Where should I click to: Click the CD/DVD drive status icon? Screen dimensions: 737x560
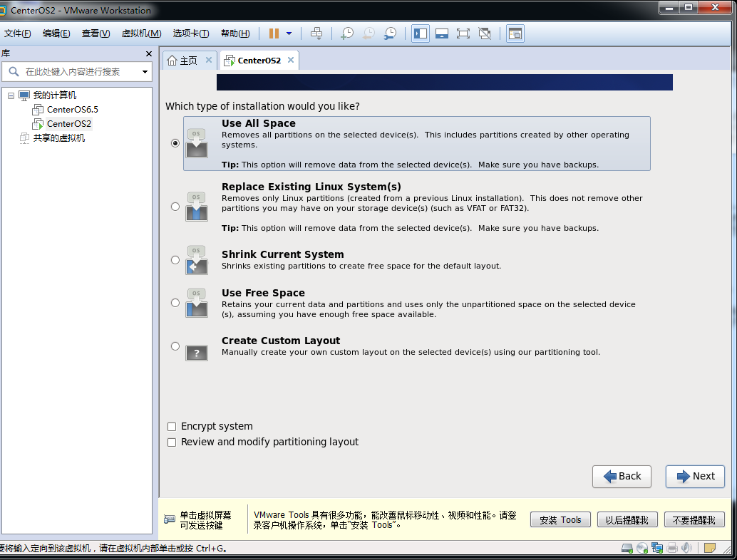click(x=642, y=548)
